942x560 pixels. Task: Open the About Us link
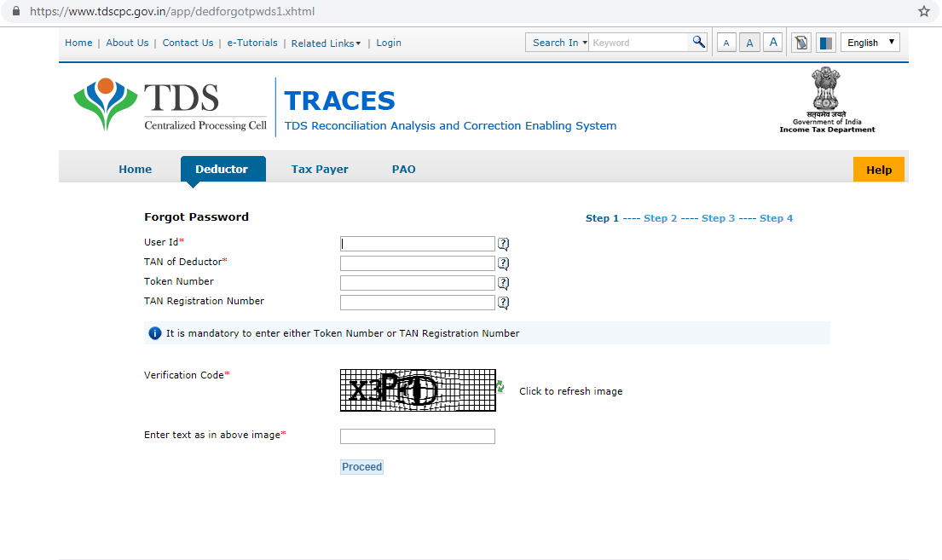pyautogui.click(x=127, y=43)
